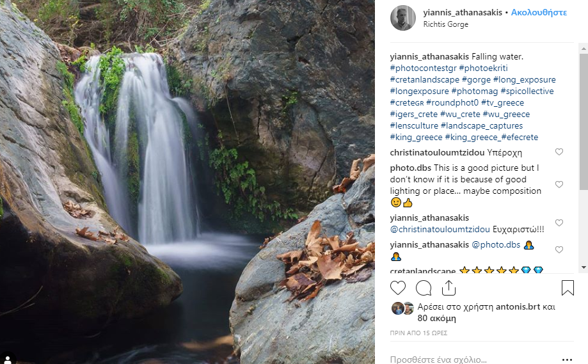Open the three-dot more options menu

point(567,360)
